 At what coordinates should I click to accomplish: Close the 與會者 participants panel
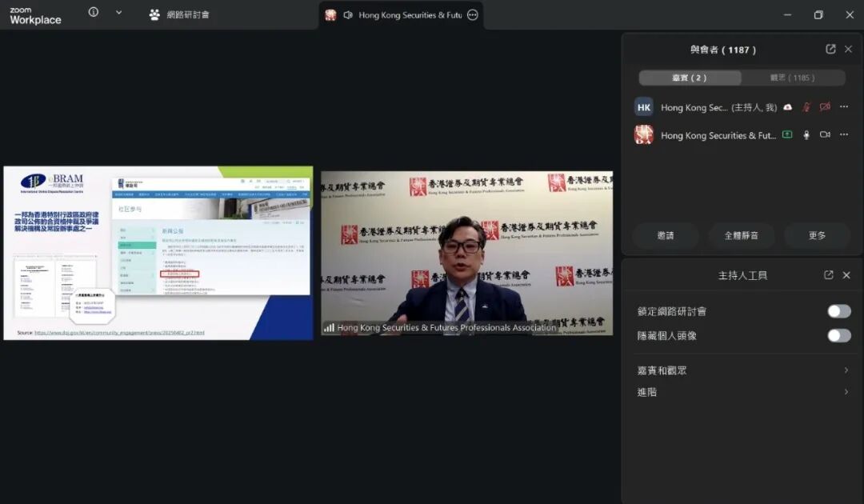849,49
